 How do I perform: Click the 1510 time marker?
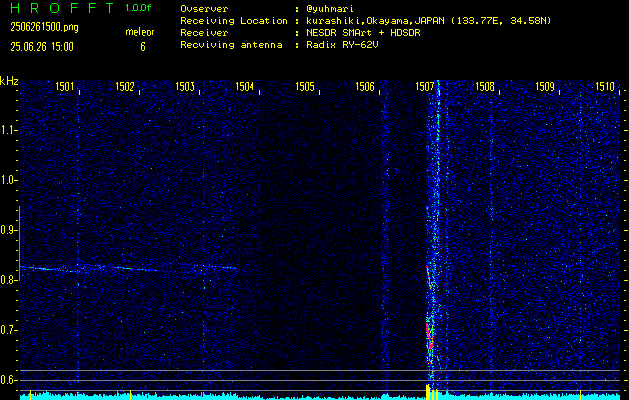coord(605,86)
